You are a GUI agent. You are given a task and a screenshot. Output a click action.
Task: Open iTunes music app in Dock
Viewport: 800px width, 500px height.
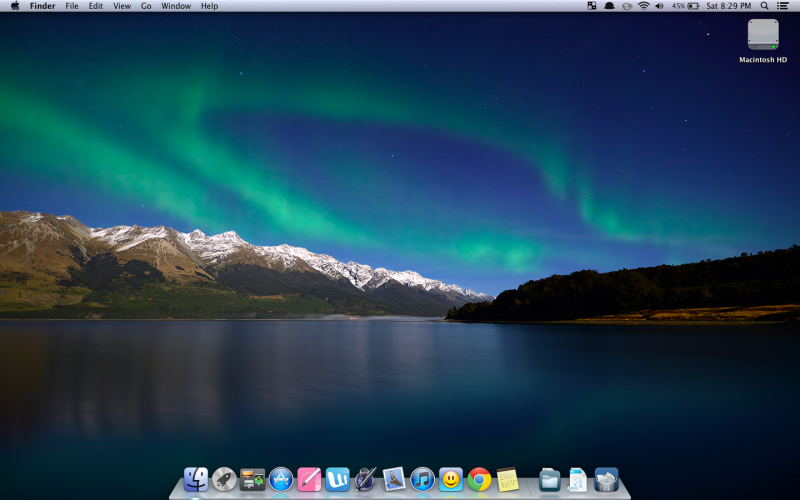tap(422, 480)
